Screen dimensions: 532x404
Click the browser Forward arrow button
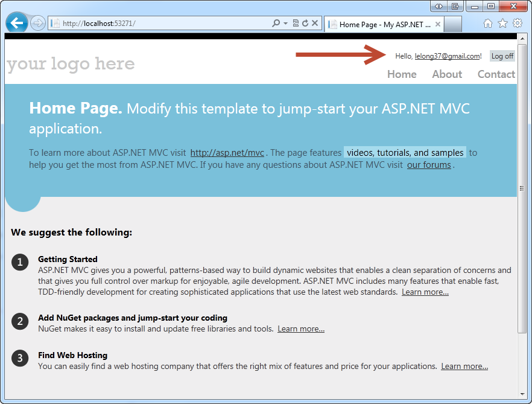(37, 24)
